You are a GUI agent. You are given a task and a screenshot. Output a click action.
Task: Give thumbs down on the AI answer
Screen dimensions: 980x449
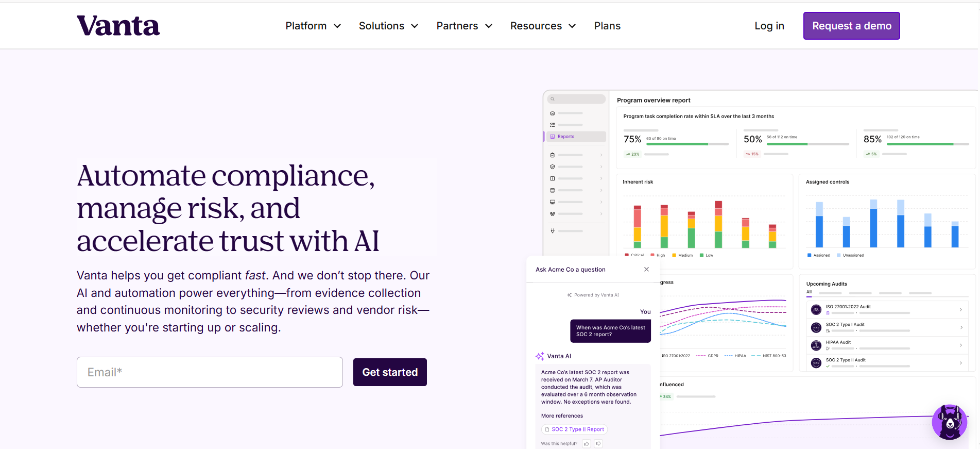598,443
